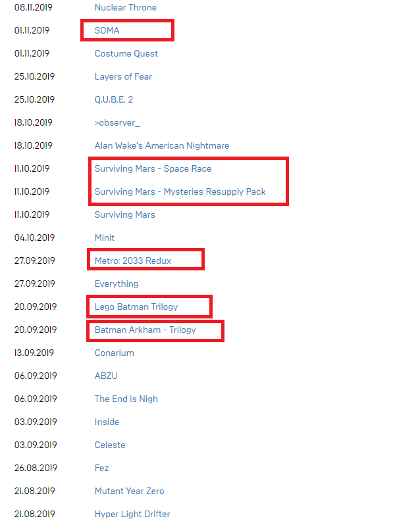The image size is (420, 525).
Task: Select date 20.09.2019 next to Batman Arkham - Trilogy
Action: (x=36, y=330)
